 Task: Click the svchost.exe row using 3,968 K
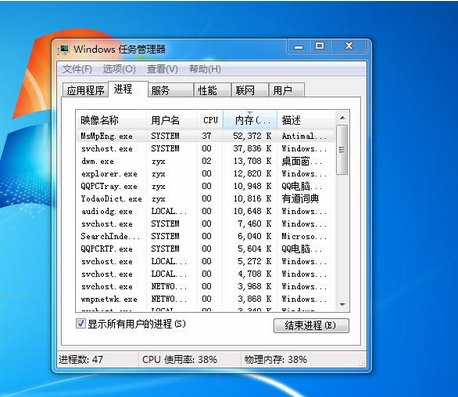coord(205,286)
